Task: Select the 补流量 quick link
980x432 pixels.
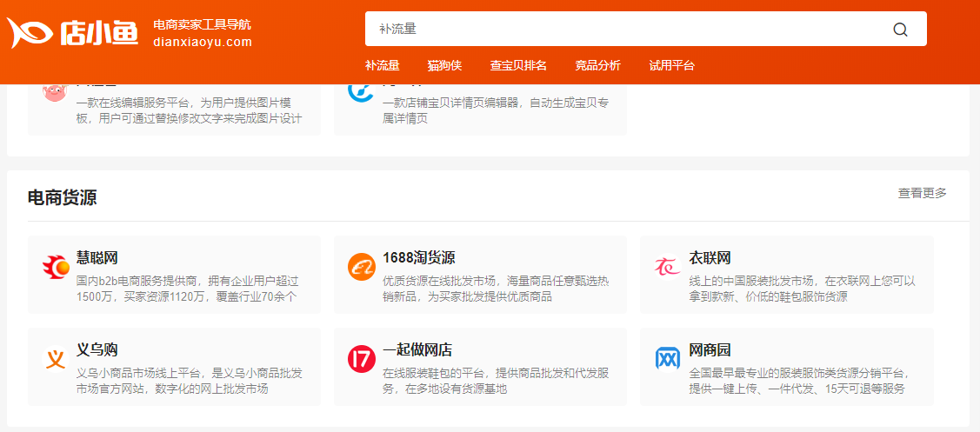Action: coord(383,66)
